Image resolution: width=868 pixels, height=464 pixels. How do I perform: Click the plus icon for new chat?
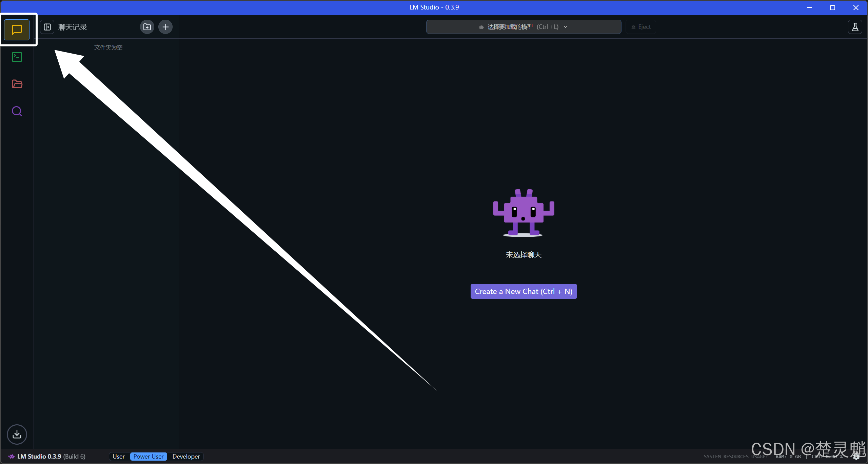165,27
